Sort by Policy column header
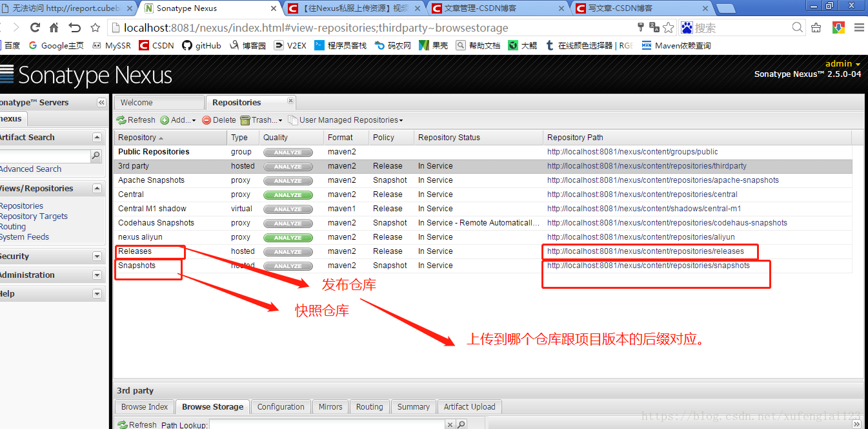Screen dimensions: 868x429 391,138
